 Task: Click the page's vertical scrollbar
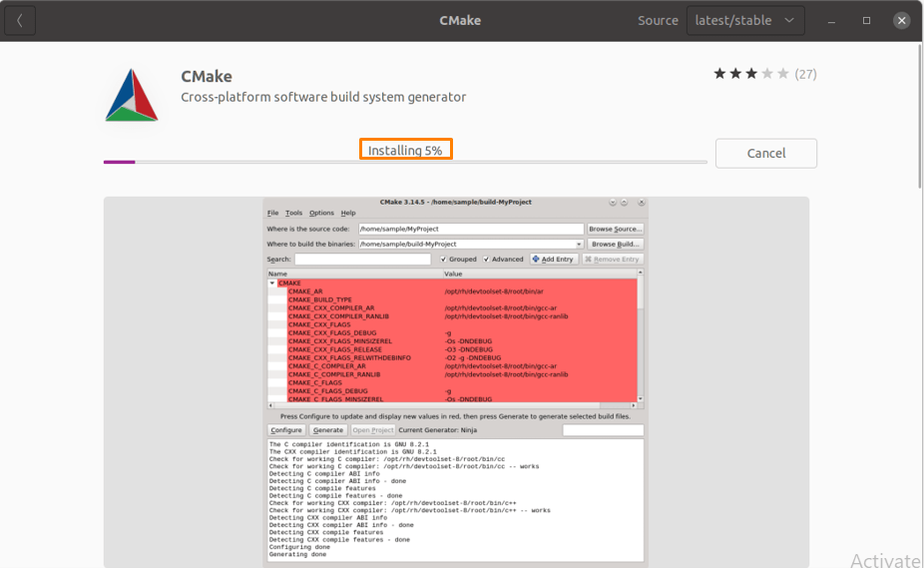(x=920, y=115)
